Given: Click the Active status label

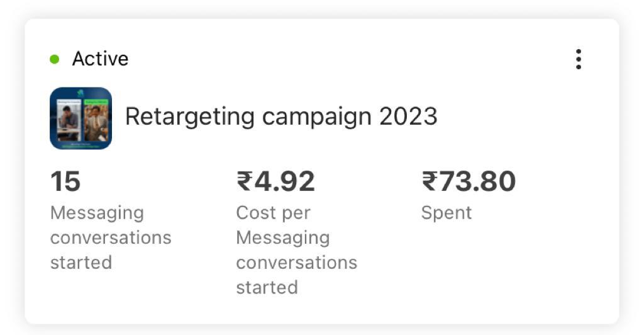Looking at the screenshot, I should click(100, 59).
